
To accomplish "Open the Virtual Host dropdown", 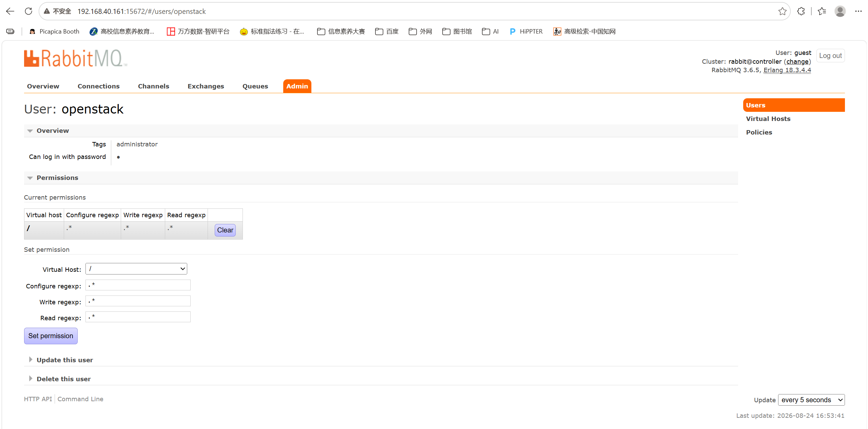I will click(136, 269).
